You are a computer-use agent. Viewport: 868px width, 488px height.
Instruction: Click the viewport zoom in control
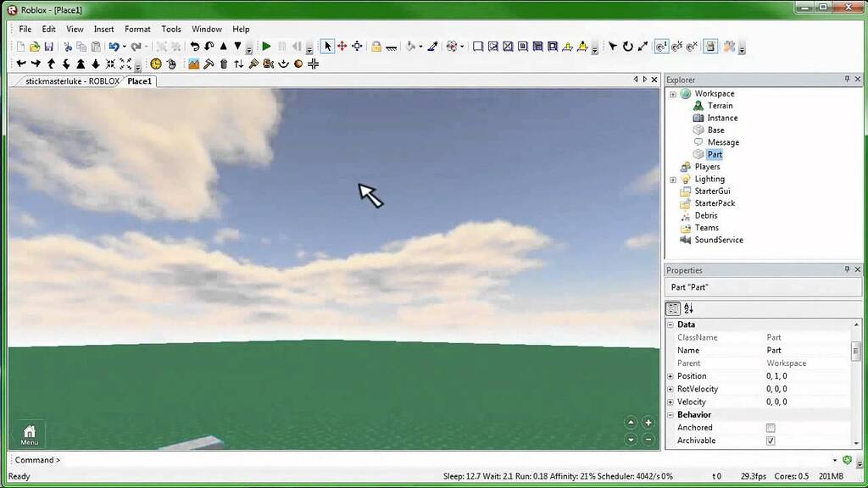(x=648, y=422)
